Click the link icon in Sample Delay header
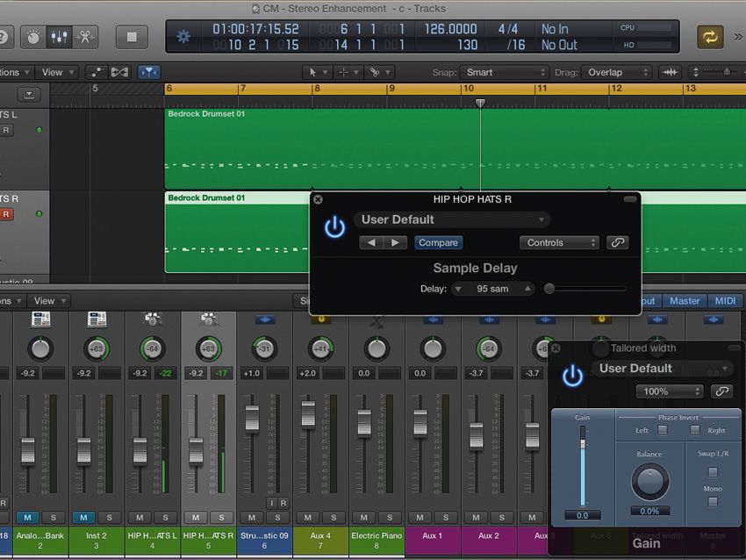Screen dimensions: 746x560 click(x=618, y=242)
